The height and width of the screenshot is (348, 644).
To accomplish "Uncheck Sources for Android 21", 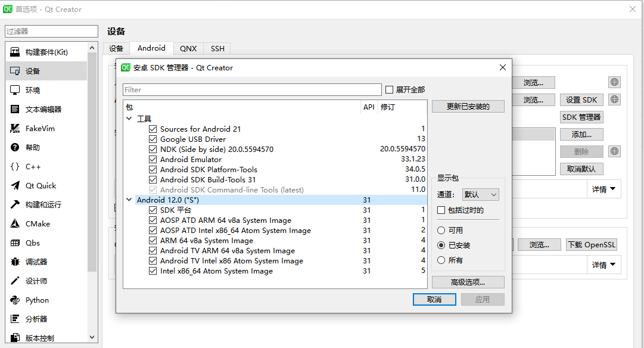I will pos(153,129).
